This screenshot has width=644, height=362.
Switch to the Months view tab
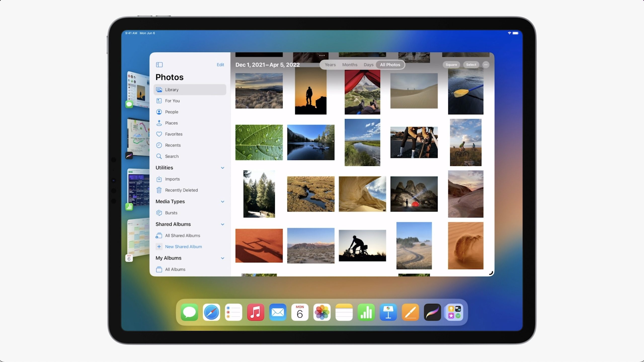349,65
